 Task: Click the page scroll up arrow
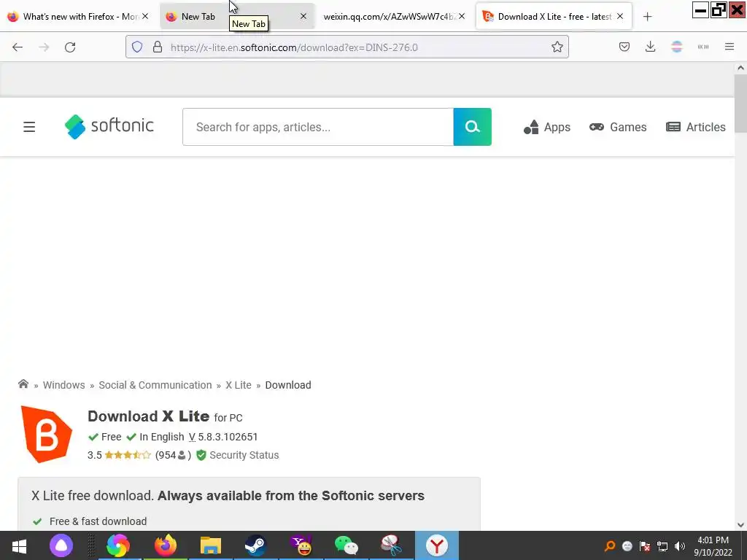[x=740, y=68]
